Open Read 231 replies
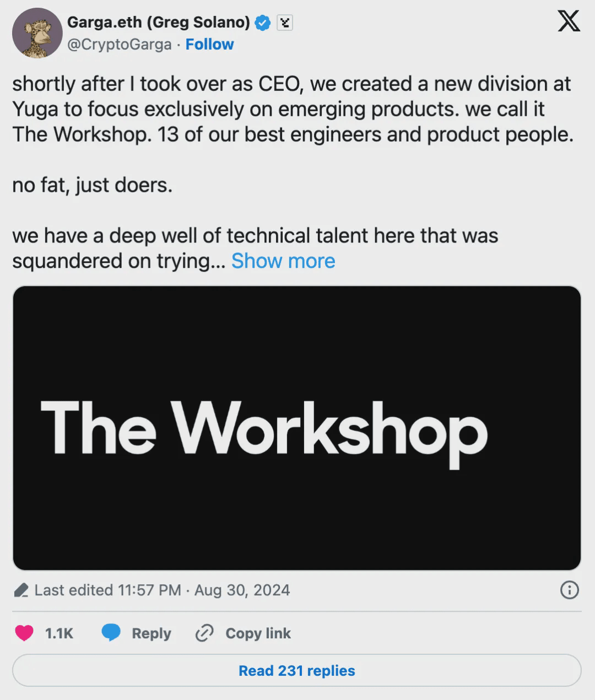This screenshot has height=700, width=595. [296, 671]
